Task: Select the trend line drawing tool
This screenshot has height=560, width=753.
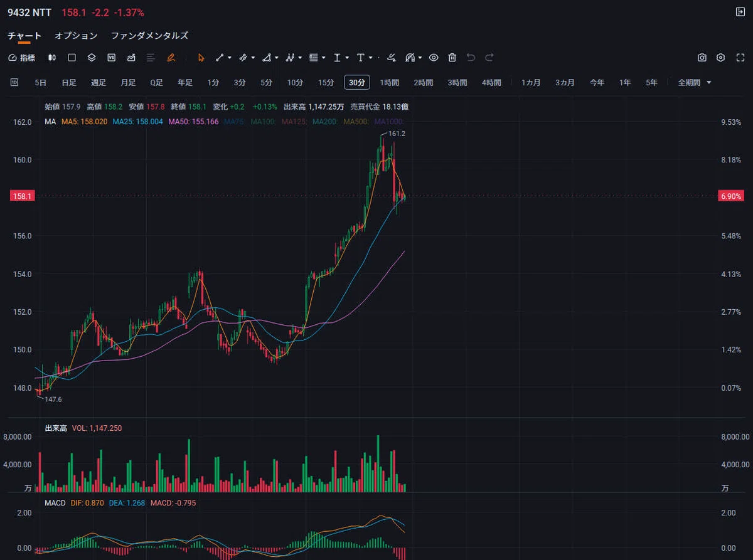Action: 220,58
